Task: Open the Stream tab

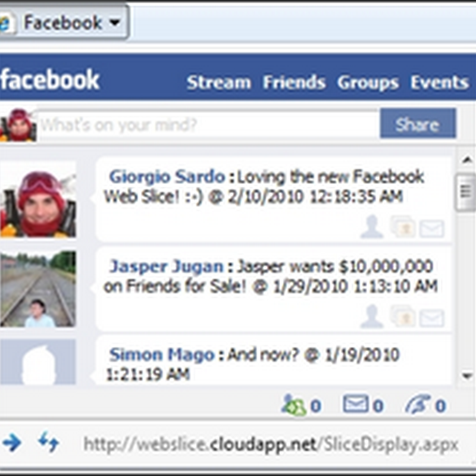Action: tap(219, 82)
